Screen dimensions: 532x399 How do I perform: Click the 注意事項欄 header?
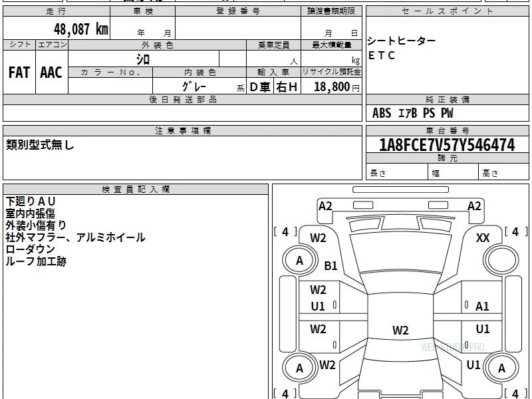point(182,130)
